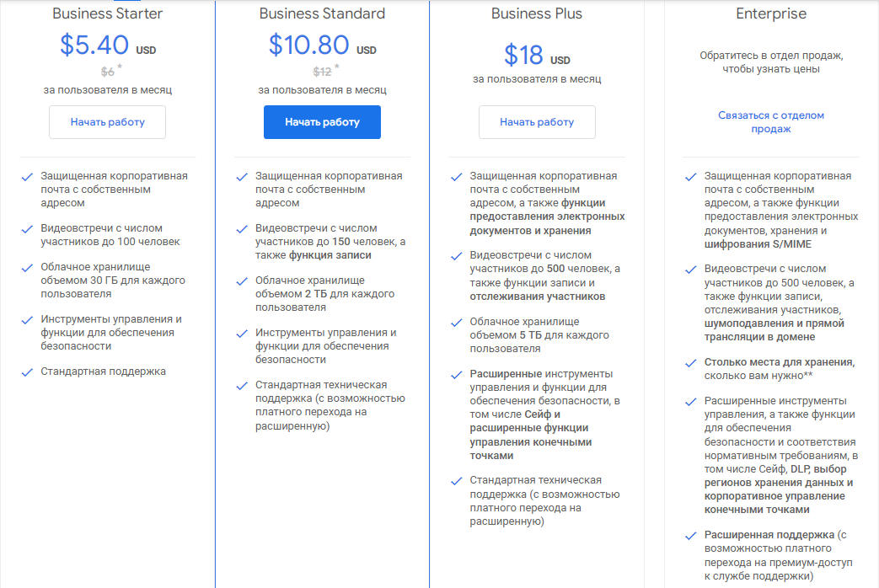Click checkmark beside шифрования S/MIME feature
The width and height of the screenshot is (879, 588).
pyautogui.click(x=691, y=177)
